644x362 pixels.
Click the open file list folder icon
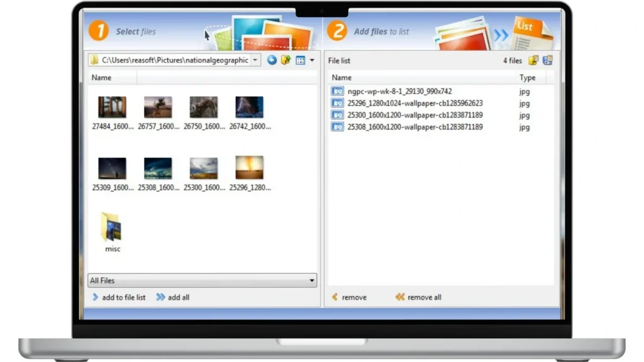533,60
